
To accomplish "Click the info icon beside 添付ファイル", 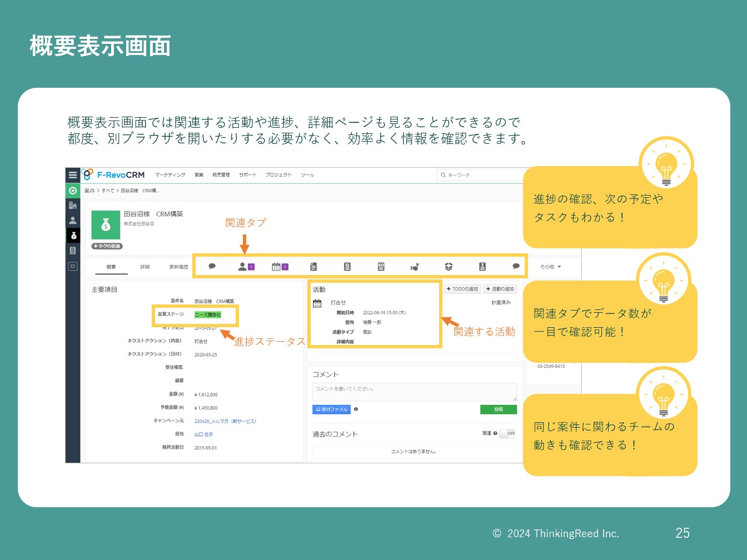I will pos(356,409).
